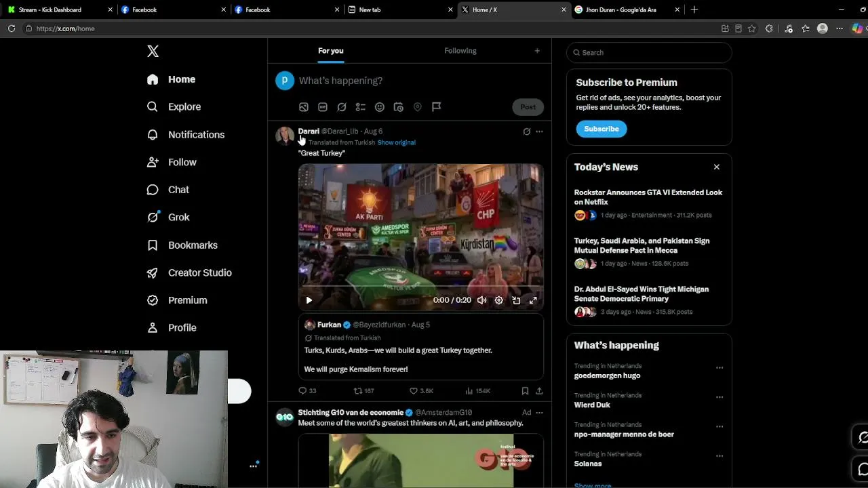
Task: Bookmark Darari's post
Action: 525,391
